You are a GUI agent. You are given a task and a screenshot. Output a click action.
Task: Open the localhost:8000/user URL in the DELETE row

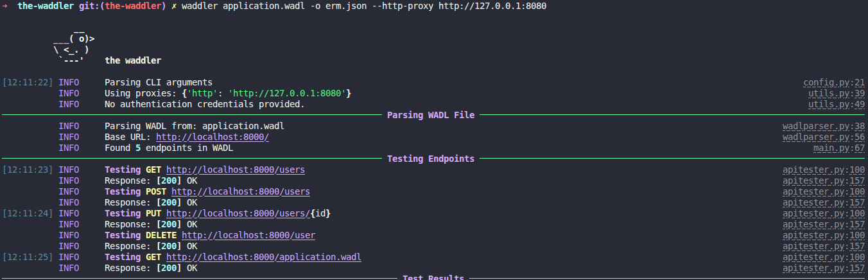[248, 236]
